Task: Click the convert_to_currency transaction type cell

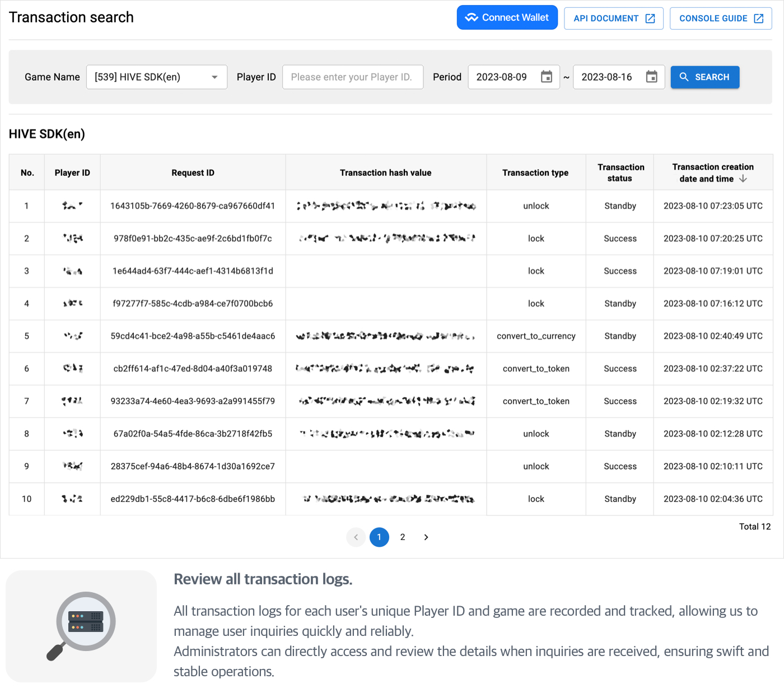Action: click(536, 336)
